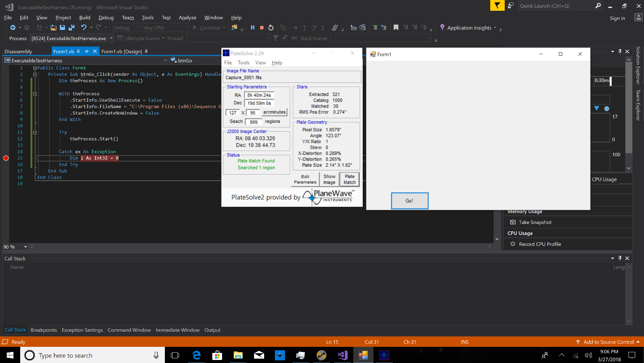
Task: Stop debugging with the red square icon
Action: pyautogui.click(x=262, y=28)
